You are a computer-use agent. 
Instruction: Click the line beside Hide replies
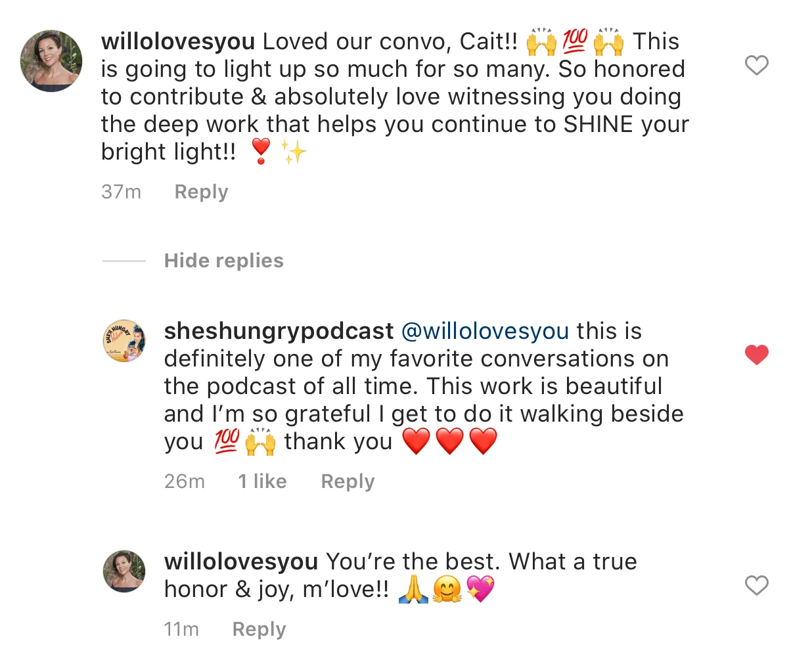124,261
